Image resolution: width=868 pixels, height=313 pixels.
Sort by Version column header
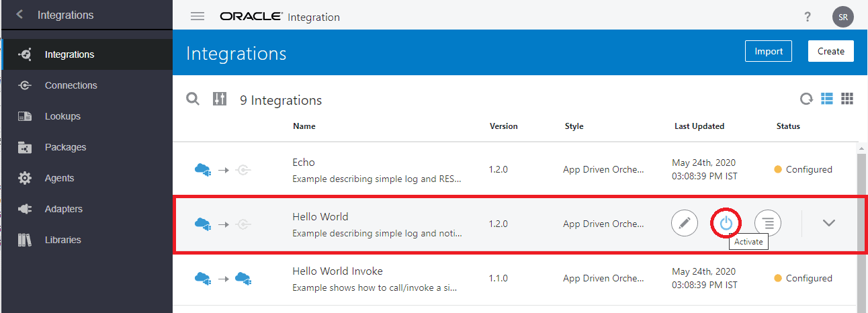pos(504,126)
